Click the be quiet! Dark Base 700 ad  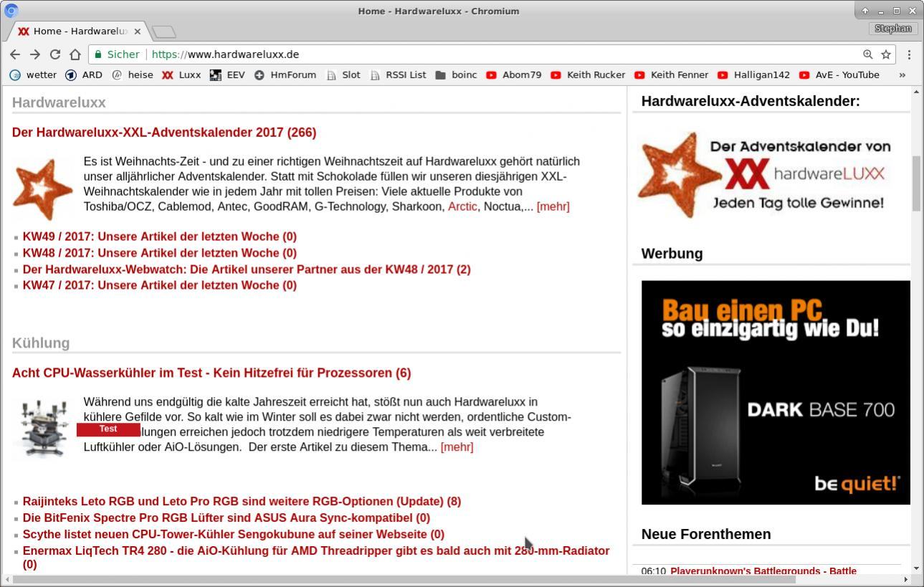coord(776,393)
